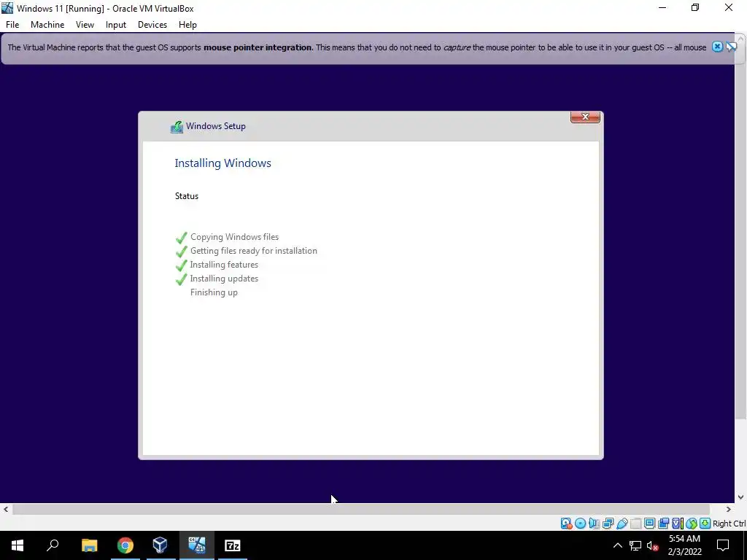Click the 'Installing Windows' heading
Viewport: 747px width, 560px height.
tap(223, 163)
